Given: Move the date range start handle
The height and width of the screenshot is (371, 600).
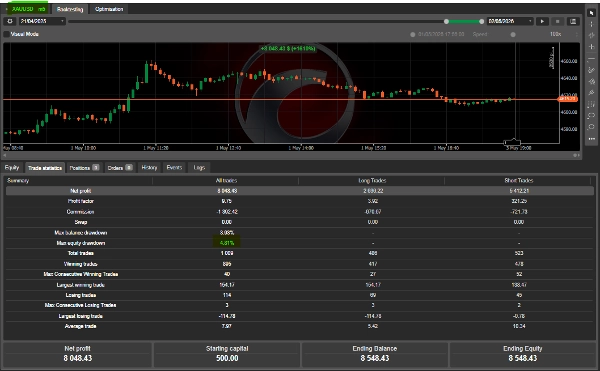Looking at the screenshot, I should (446, 21).
